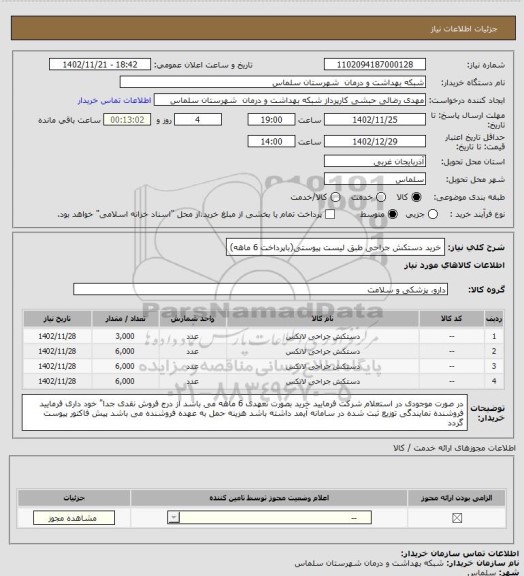This screenshot has height=576, width=524.
Task: Click the item name in row 3
Action: tap(323, 367)
